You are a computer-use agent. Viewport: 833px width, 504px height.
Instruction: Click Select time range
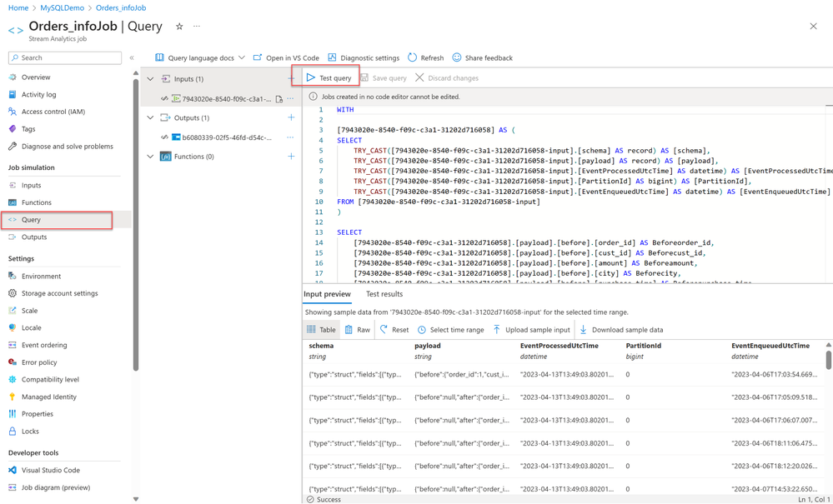click(x=450, y=330)
